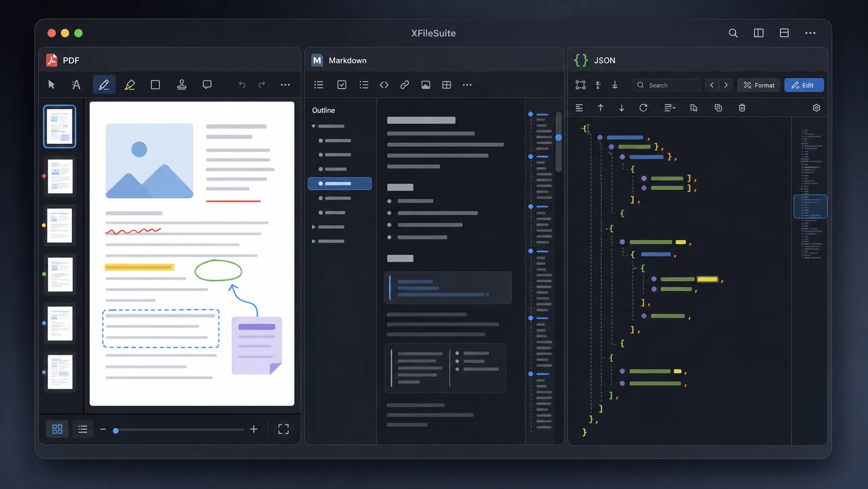The width and height of the screenshot is (868, 489).
Task: Insert a code block in Markdown toolbar
Action: 384,85
